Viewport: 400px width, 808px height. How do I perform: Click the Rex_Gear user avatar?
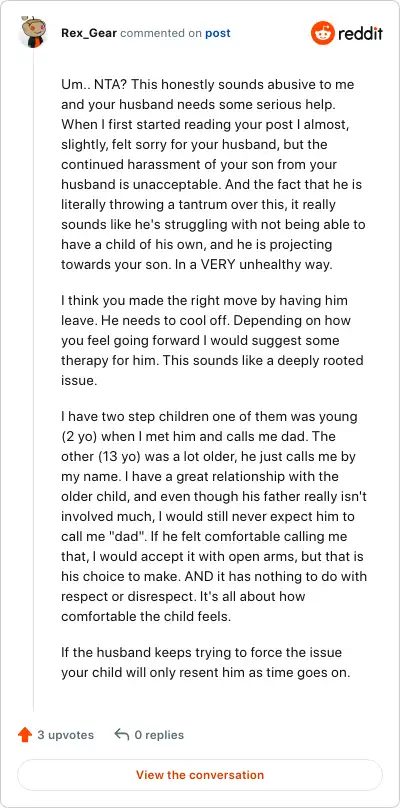pyautogui.click(x=34, y=32)
